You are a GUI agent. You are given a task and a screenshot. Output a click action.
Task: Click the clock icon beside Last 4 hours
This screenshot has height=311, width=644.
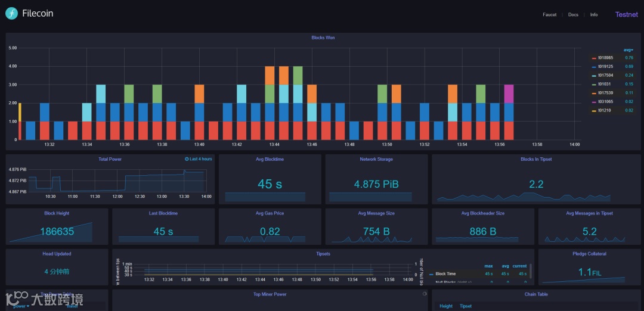pos(187,159)
